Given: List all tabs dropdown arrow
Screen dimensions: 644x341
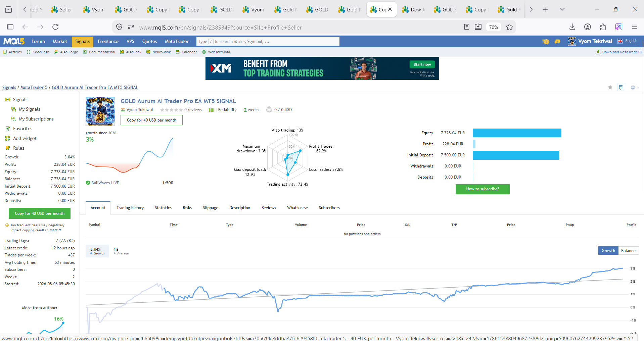Looking at the screenshot, I should click(x=562, y=10).
